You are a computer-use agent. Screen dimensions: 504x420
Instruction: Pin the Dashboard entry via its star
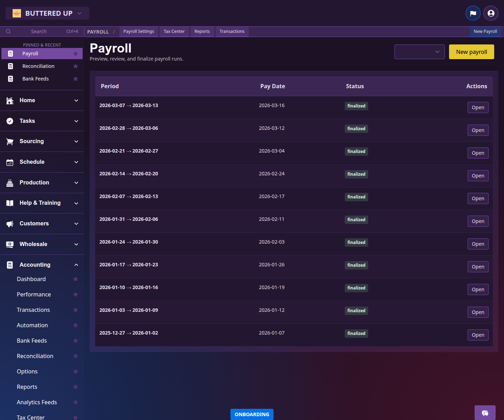coord(76,279)
